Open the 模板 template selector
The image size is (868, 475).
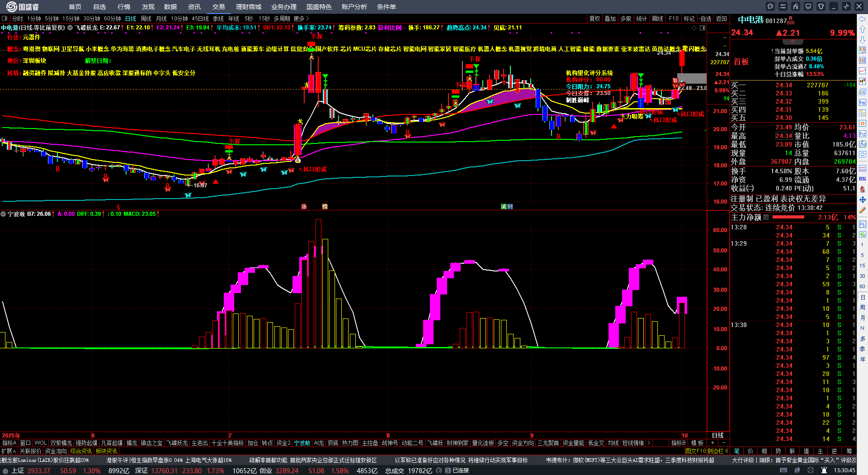point(697,443)
